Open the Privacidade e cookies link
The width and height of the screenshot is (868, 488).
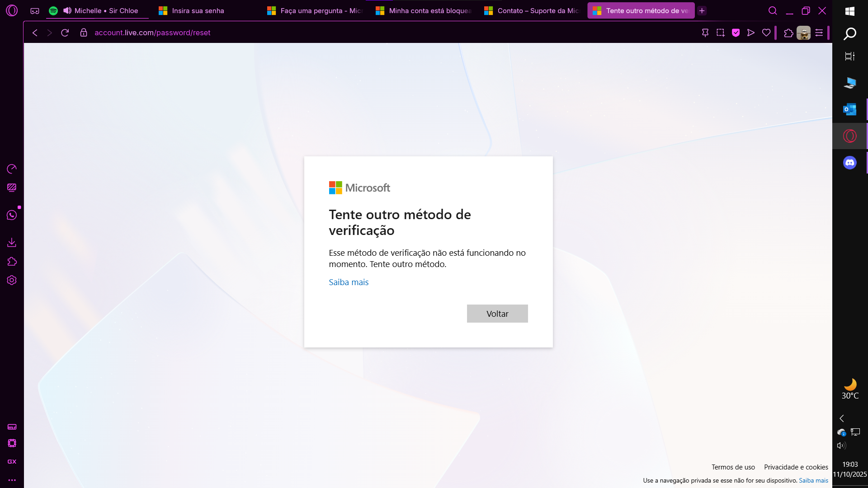[796, 467]
